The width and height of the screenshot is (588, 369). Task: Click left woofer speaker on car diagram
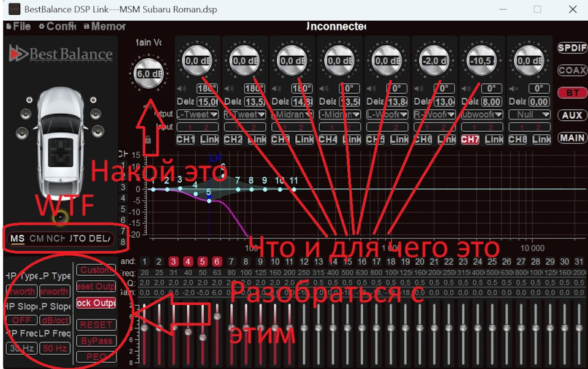pos(22,133)
